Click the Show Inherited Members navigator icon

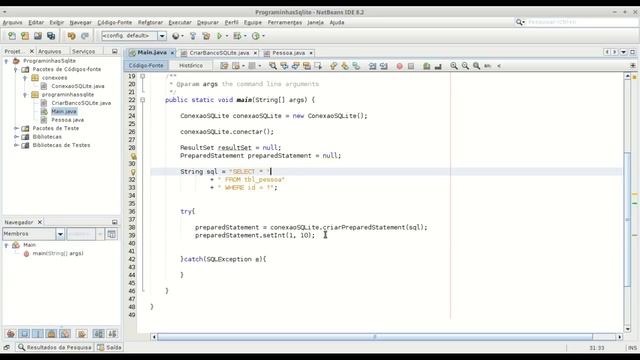click(x=11, y=334)
